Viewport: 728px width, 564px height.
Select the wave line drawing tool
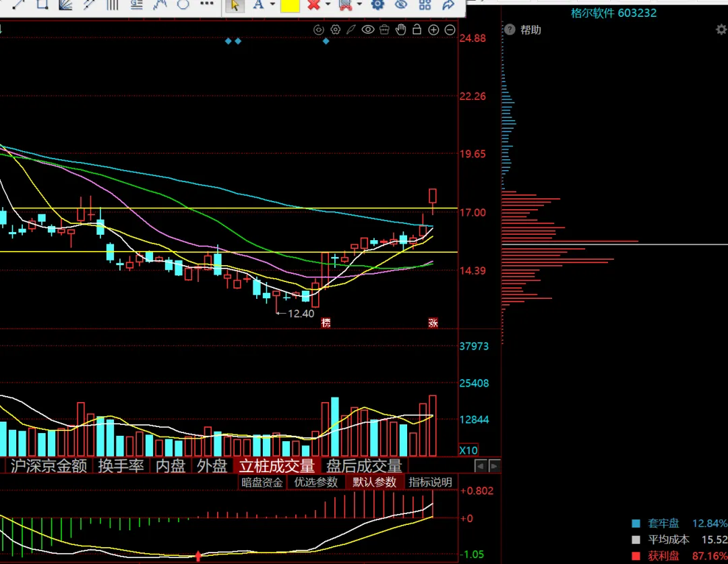(x=160, y=5)
